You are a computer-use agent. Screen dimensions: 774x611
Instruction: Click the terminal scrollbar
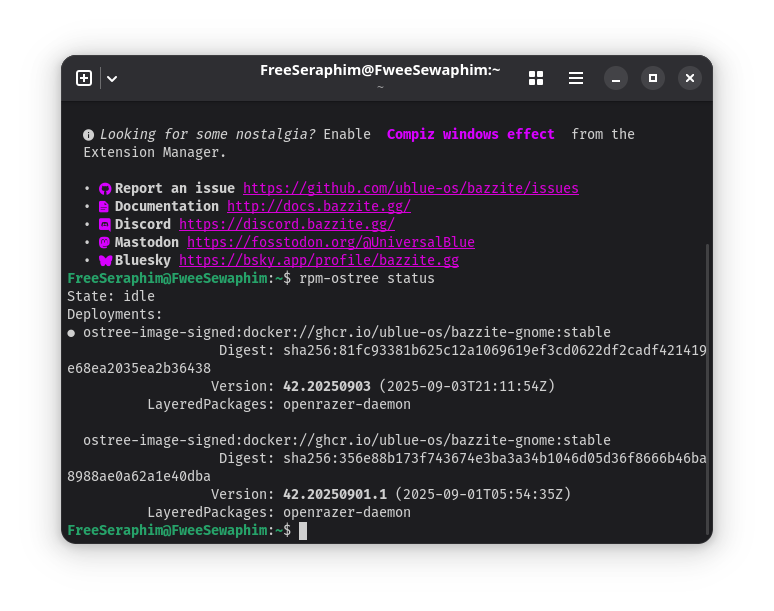coord(707,387)
